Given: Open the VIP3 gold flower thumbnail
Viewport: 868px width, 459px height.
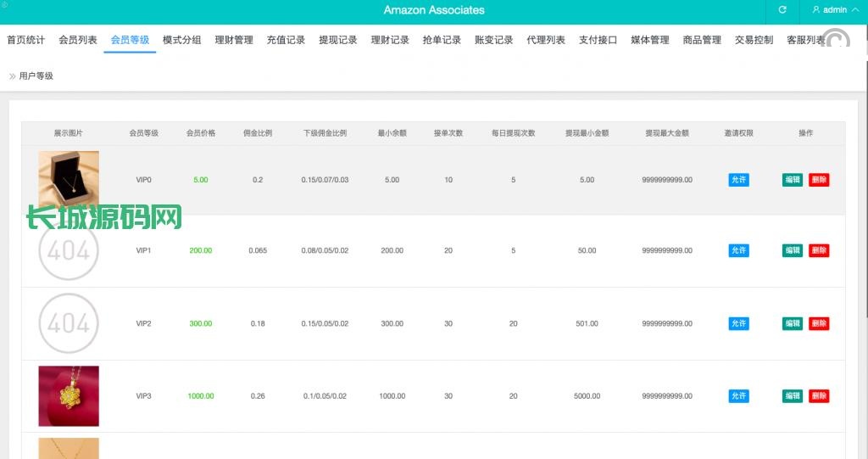Looking at the screenshot, I should pyautogui.click(x=69, y=396).
